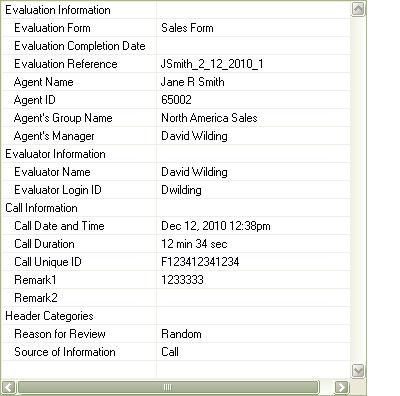This screenshot has width=400, height=396.
Task: Select the Header Categories section header
Action: pyautogui.click(x=49, y=316)
